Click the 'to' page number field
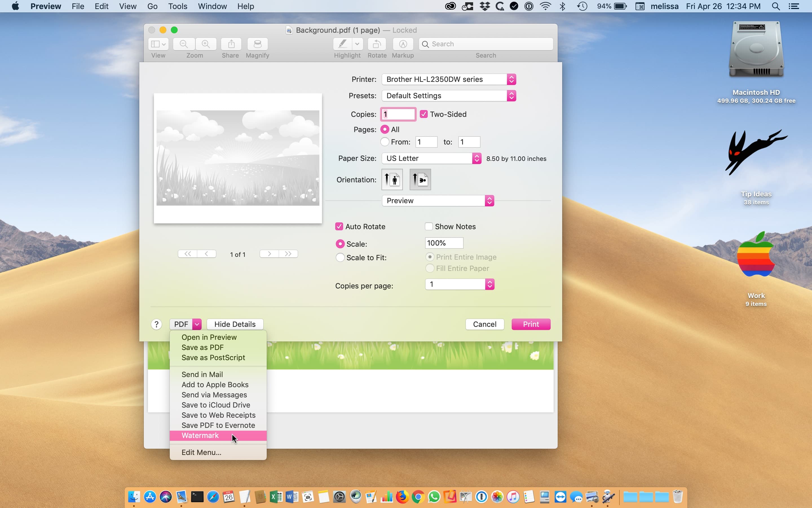This screenshot has width=812, height=508. point(469,142)
